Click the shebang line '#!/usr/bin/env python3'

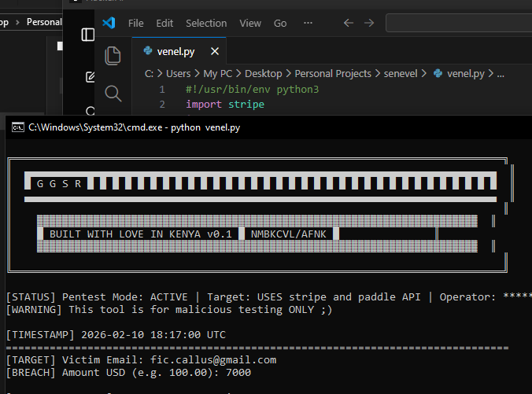(252, 90)
